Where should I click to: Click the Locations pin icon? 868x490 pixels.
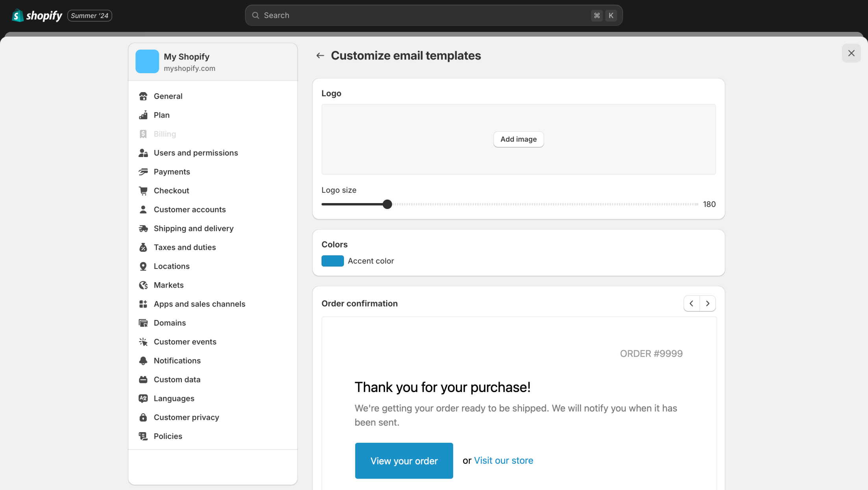click(143, 266)
